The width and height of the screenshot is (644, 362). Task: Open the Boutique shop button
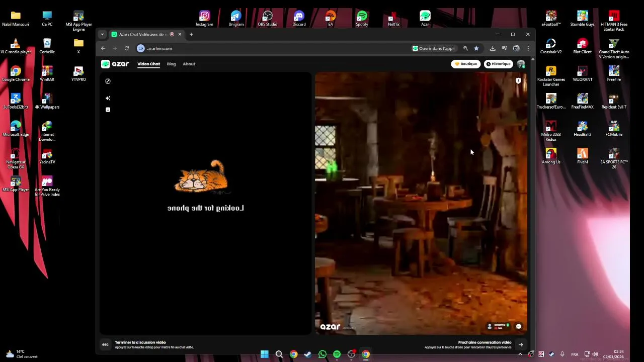(x=465, y=64)
